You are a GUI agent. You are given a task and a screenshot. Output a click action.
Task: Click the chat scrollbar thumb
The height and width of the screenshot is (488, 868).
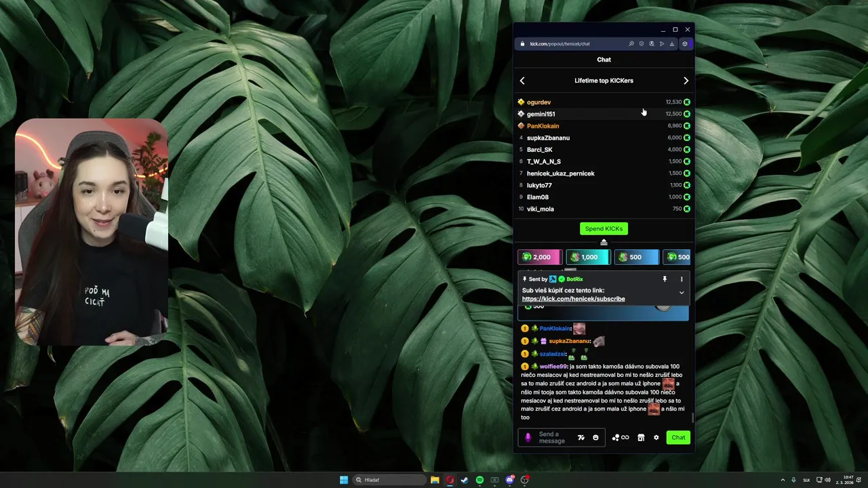[x=692, y=417]
